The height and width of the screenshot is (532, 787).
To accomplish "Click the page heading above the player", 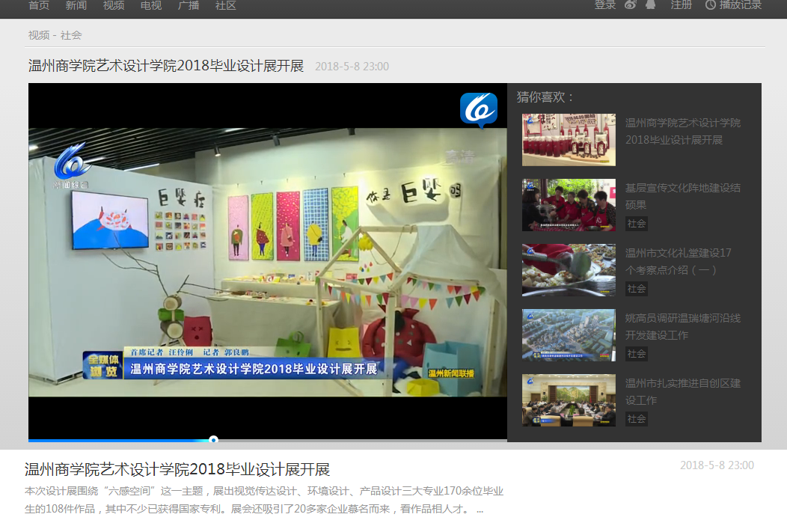I will [165, 66].
